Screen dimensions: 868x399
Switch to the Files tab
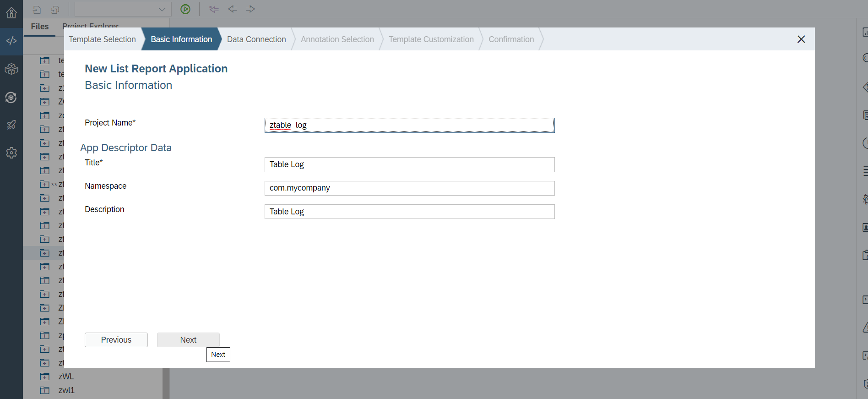pyautogui.click(x=40, y=27)
